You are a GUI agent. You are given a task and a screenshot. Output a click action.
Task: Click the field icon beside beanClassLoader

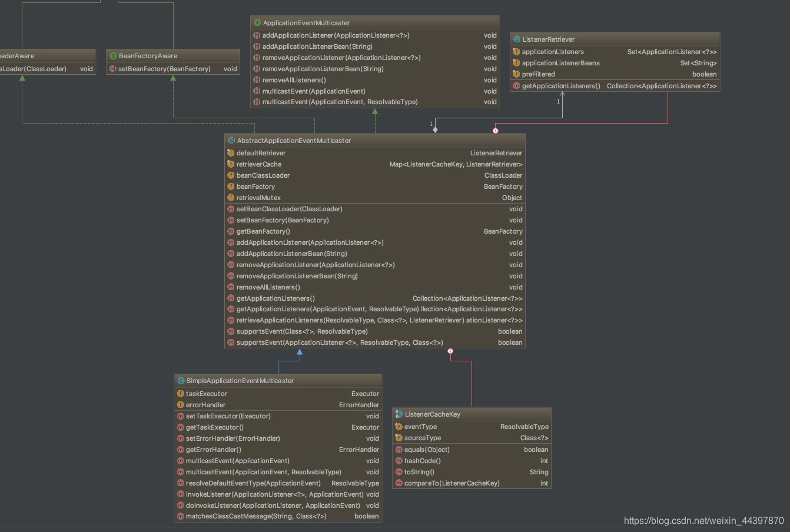click(231, 175)
